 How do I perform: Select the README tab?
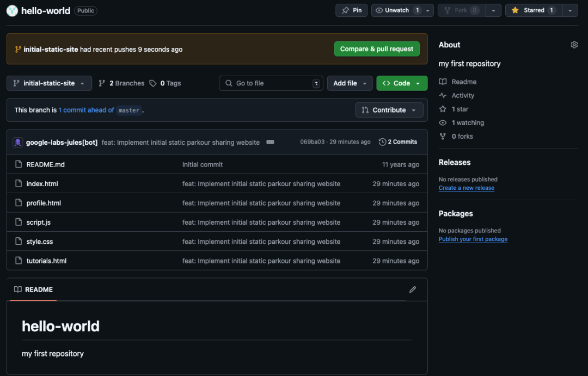tap(34, 289)
